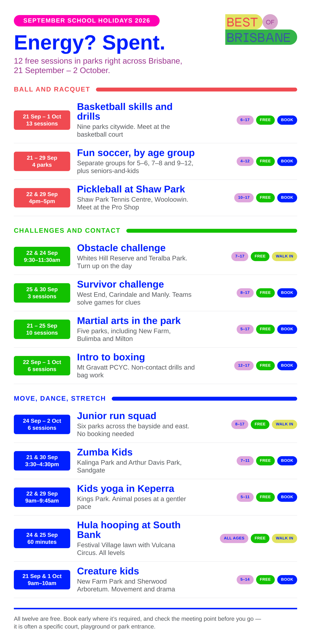Click the FREE badge for Intro to boxing
The image size is (311, 644).
(x=265, y=365)
